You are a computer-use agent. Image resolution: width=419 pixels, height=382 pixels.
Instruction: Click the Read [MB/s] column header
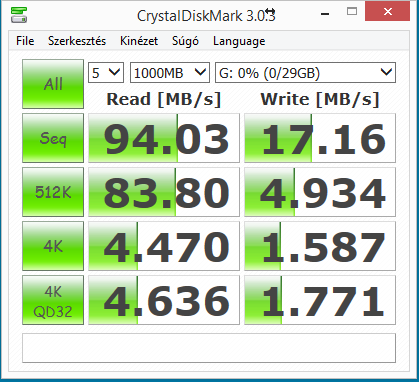click(164, 99)
